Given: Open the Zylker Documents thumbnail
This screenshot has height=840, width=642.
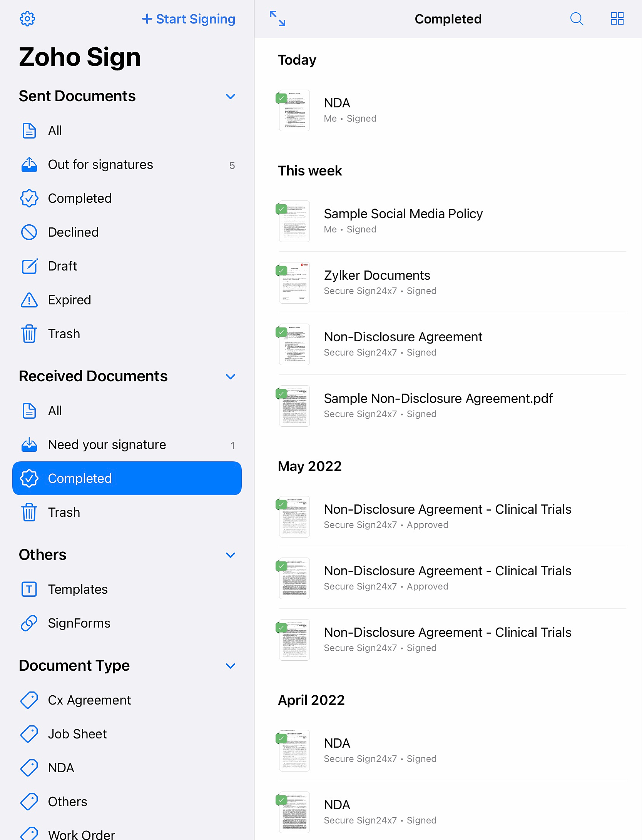Looking at the screenshot, I should click(x=294, y=283).
